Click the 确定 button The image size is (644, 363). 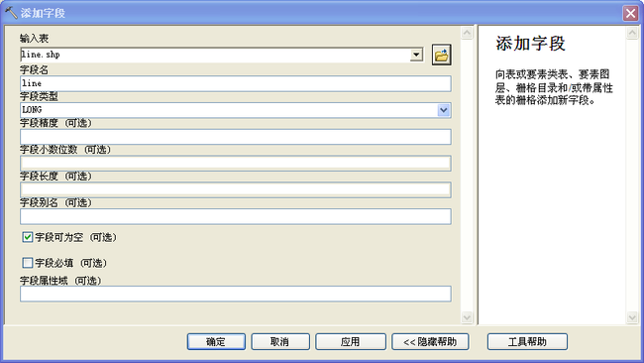pyautogui.click(x=216, y=341)
